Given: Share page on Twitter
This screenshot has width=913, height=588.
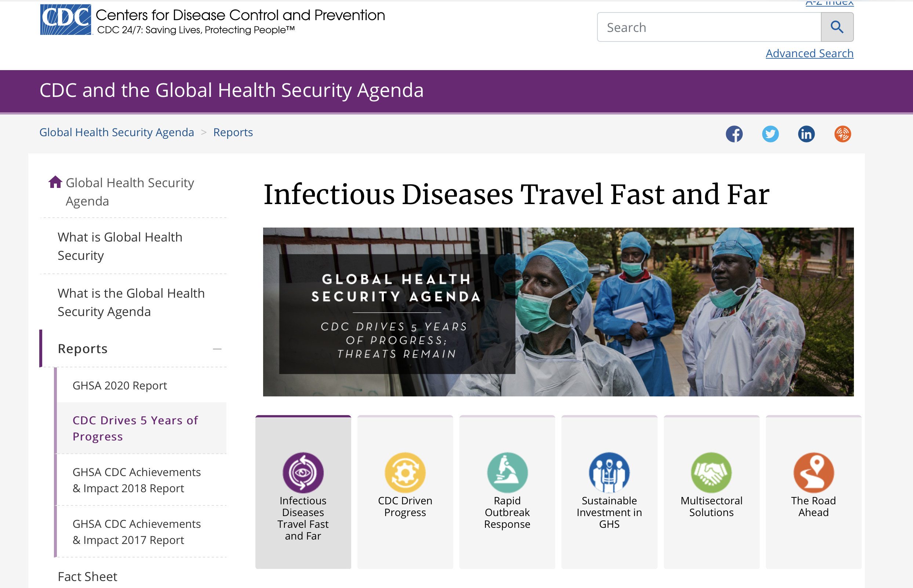Looking at the screenshot, I should 770,134.
